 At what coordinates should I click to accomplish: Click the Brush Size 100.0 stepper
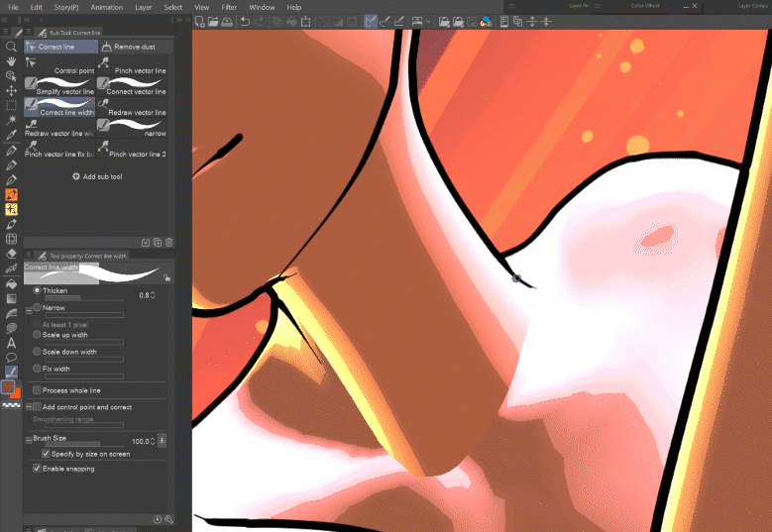click(x=153, y=441)
